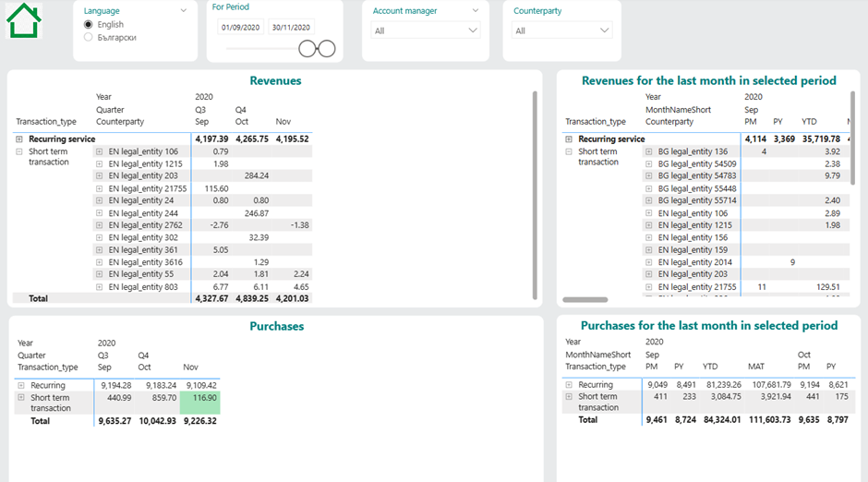Expand Recurring service row in Revenues
Screen dimensions: 868x482
pyautogui.click(x=19, y=139)
